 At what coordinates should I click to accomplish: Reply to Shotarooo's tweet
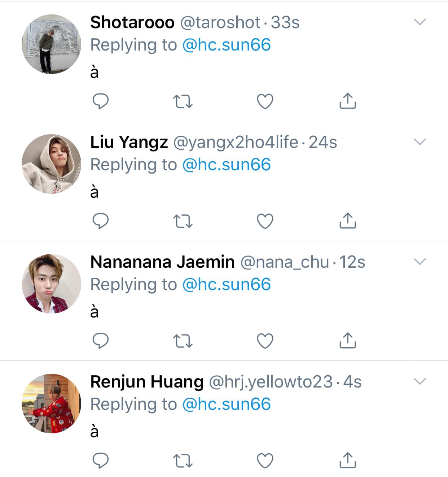pyautogui.click(x=101, y=101)
